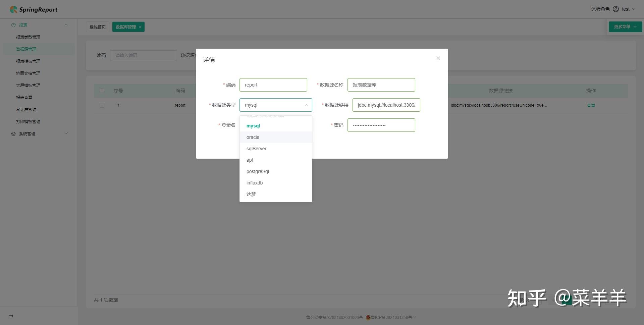This screenshot has width=644, height=325.
Task: Click the SpringReport logo icon
Action: tap(13, 9)
